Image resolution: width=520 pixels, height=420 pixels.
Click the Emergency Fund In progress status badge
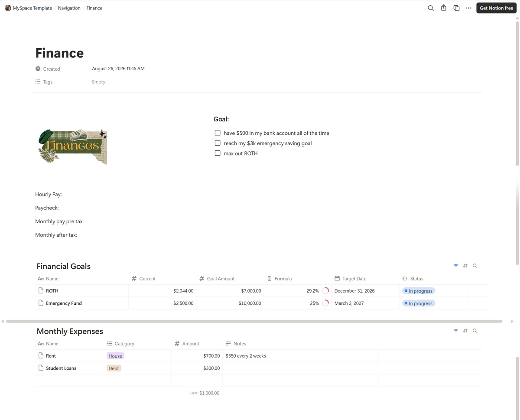pos(419,303)
